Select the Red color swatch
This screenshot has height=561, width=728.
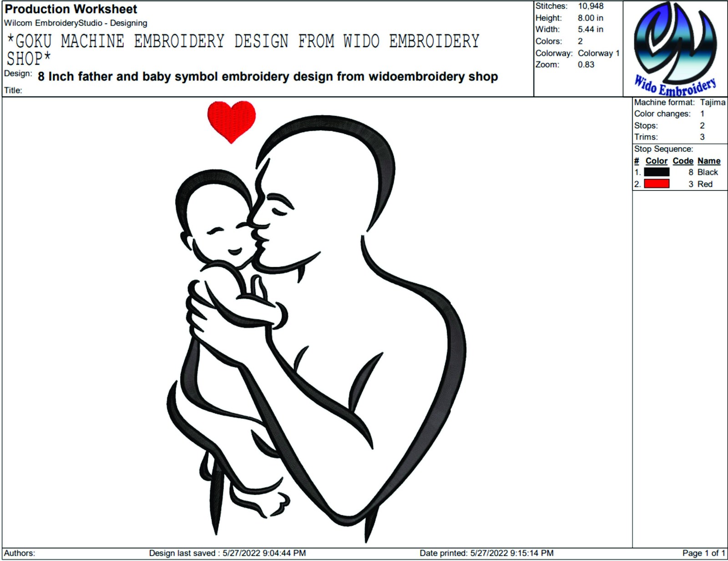pos(657,184)
